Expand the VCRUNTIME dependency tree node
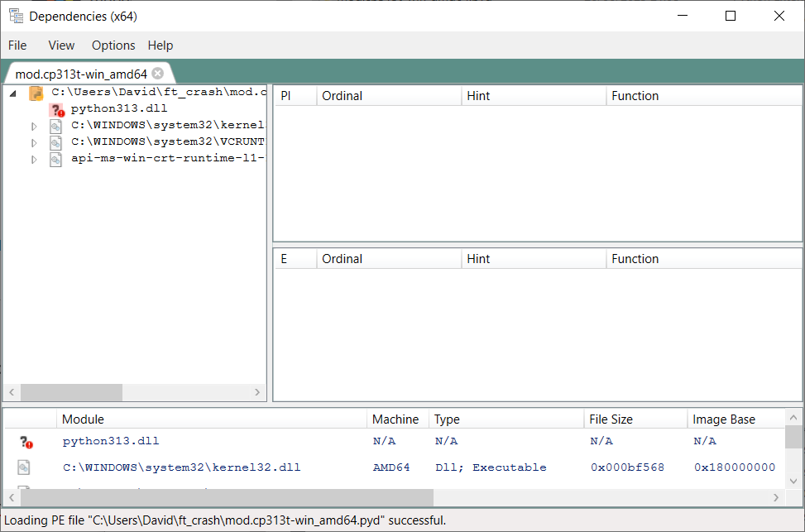Screen dimensions: 805x532 point(34,143)
